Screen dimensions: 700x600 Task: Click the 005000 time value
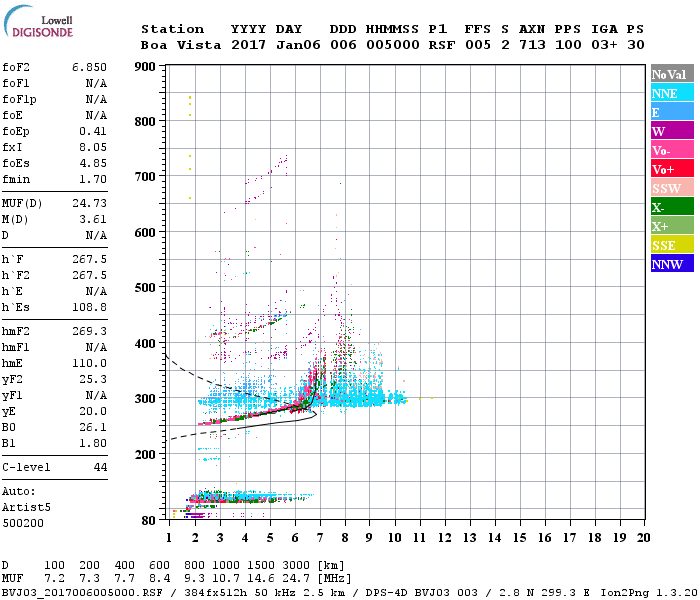point(393,45)
